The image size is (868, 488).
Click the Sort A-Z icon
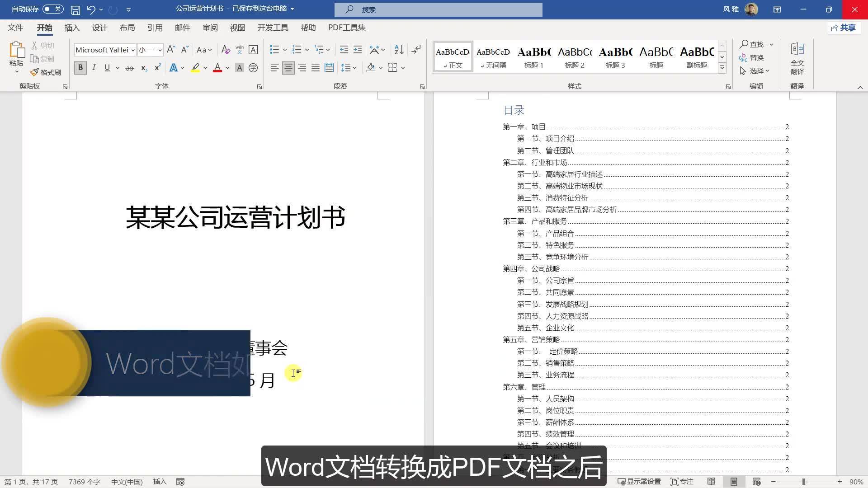coord(399,50)
